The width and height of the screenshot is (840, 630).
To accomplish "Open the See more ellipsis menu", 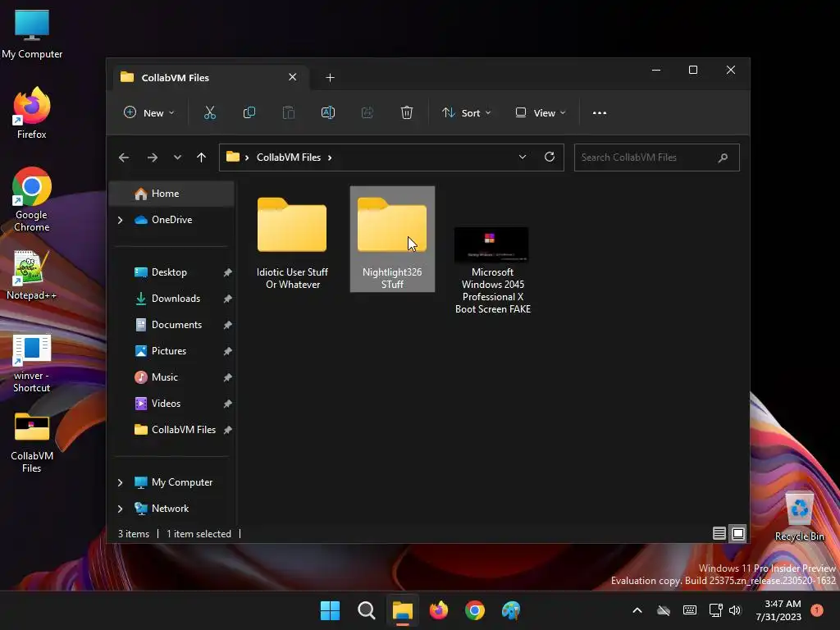I will pos(600,113).
